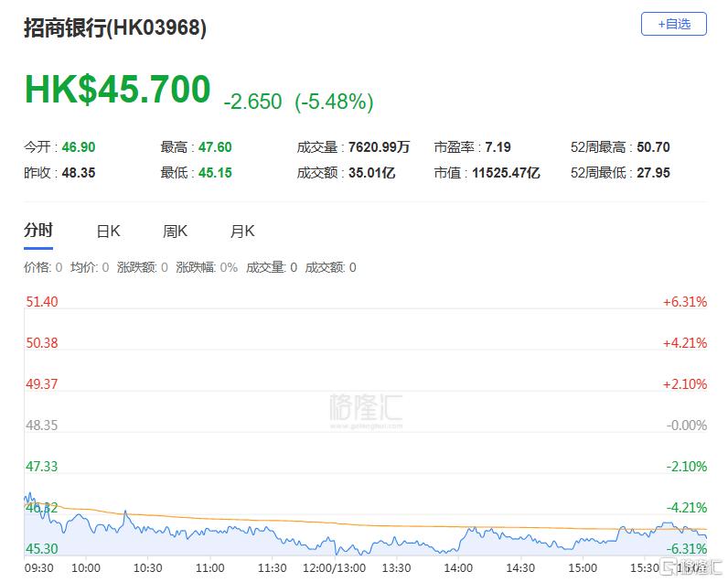The height and width of the screenshot is (582, 728).
Task: Click the 52周最高 value 50.70
Action: tap(653, 147)
